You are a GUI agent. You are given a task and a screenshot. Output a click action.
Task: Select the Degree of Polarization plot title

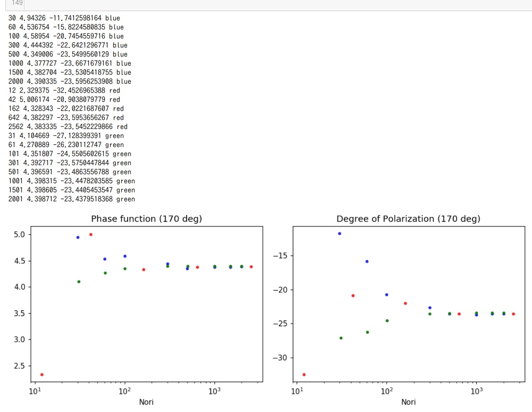[408, 219]
